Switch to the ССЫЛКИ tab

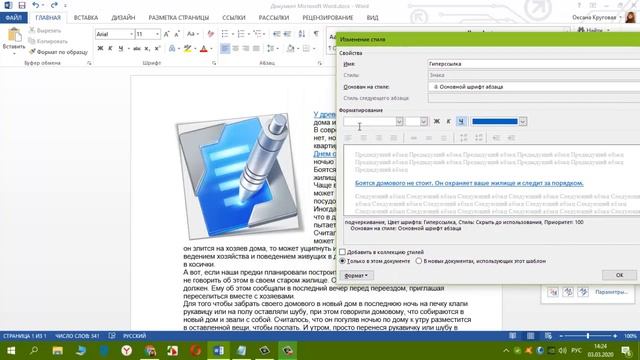234,18
